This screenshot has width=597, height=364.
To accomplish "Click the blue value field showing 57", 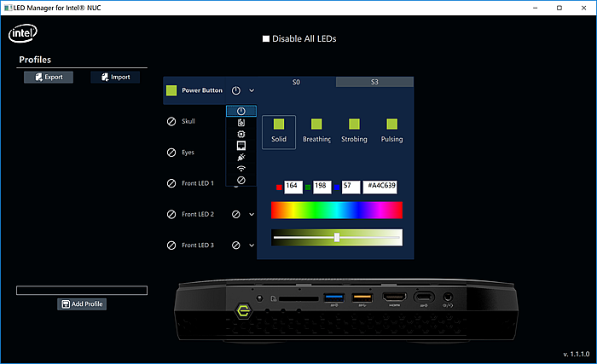I will click(351, 187).
